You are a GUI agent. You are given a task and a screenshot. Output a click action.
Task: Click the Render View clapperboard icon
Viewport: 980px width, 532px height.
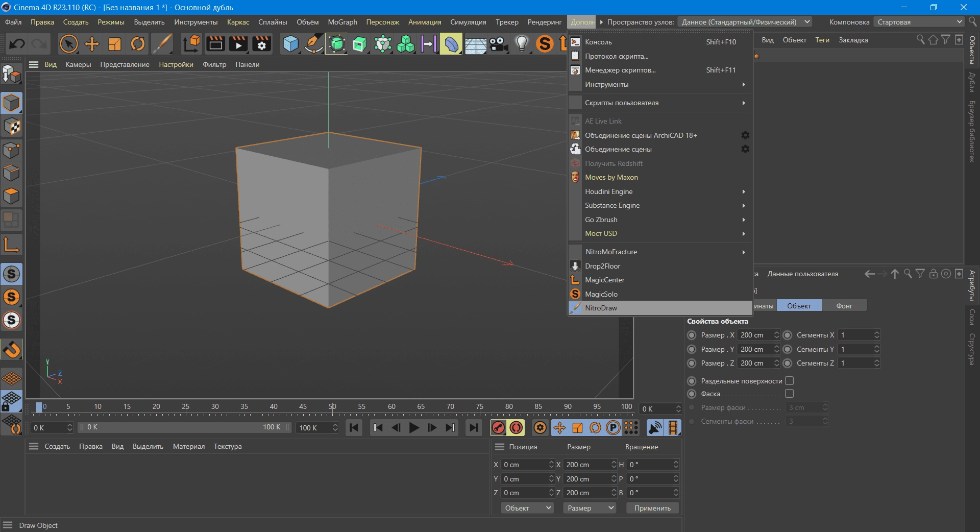tap(215, 44)
